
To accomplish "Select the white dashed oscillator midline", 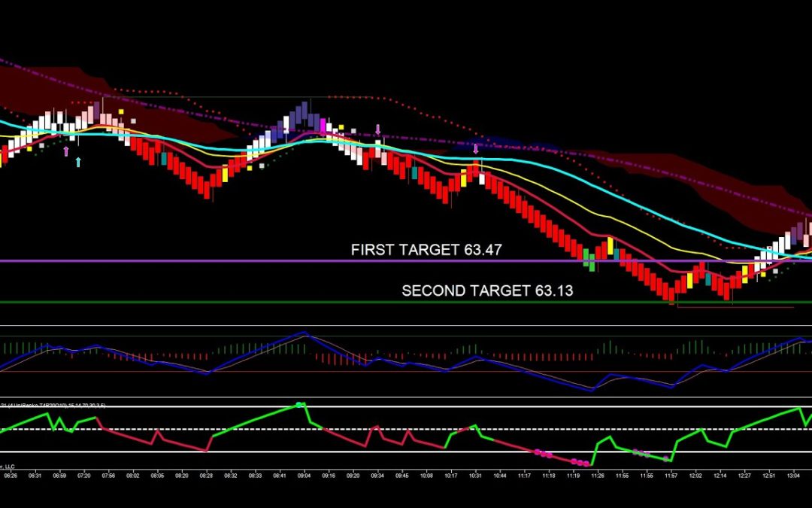I will click(x=376, y=430).
